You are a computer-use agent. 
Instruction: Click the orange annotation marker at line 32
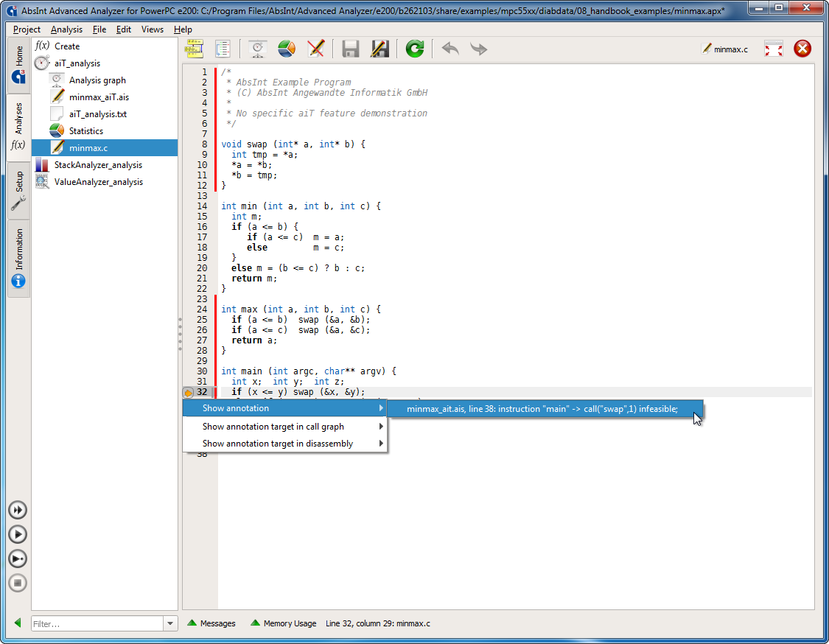pyautogui.click(x=188, y=392)
